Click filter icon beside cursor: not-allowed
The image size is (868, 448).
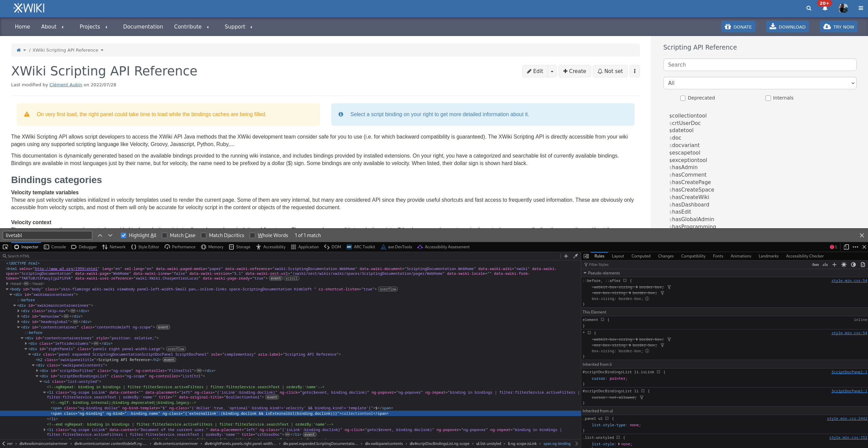tap(642, 398)
